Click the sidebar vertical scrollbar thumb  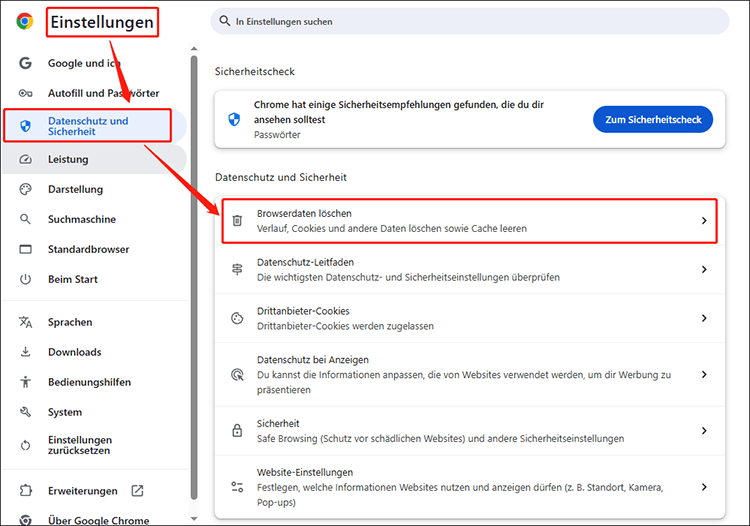pos(194,277)
